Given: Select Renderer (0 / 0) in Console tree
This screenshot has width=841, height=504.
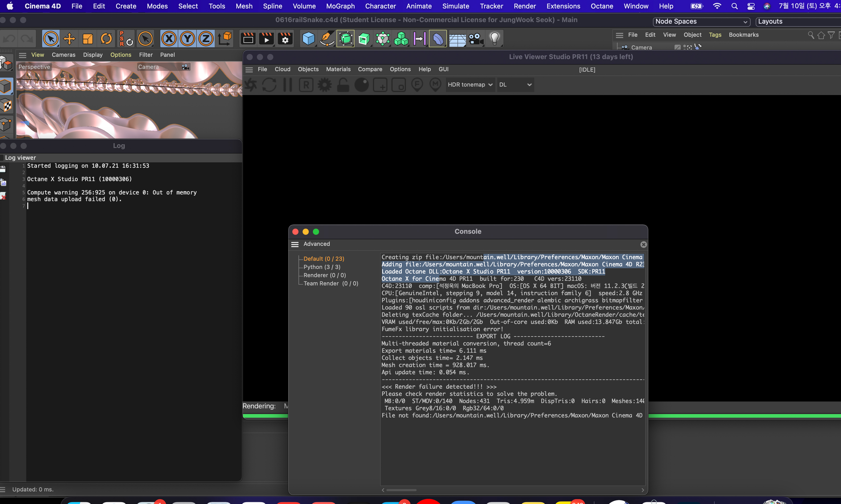Looking at the screenshot, I should point(325,275).
